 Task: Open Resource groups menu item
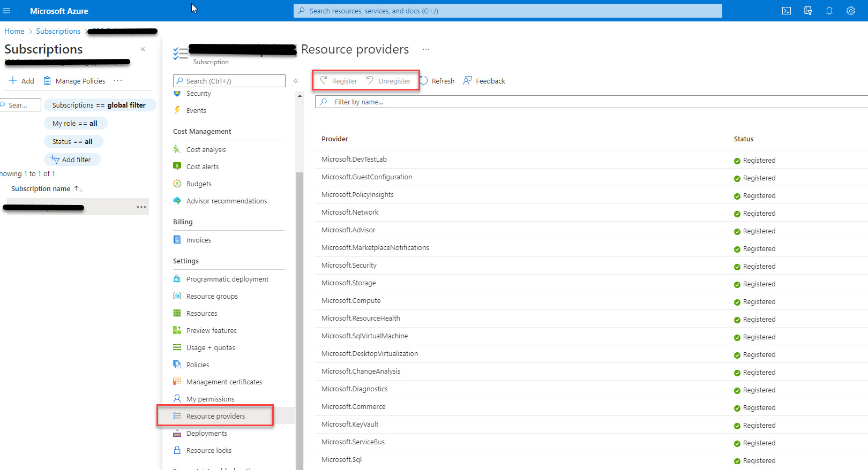click(212, 297)
